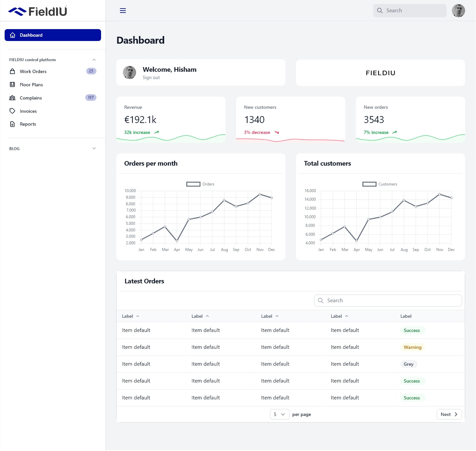Click the user avatar in the top bar
476x451 pixels.
pyautogui.click(x=458, y=11)
